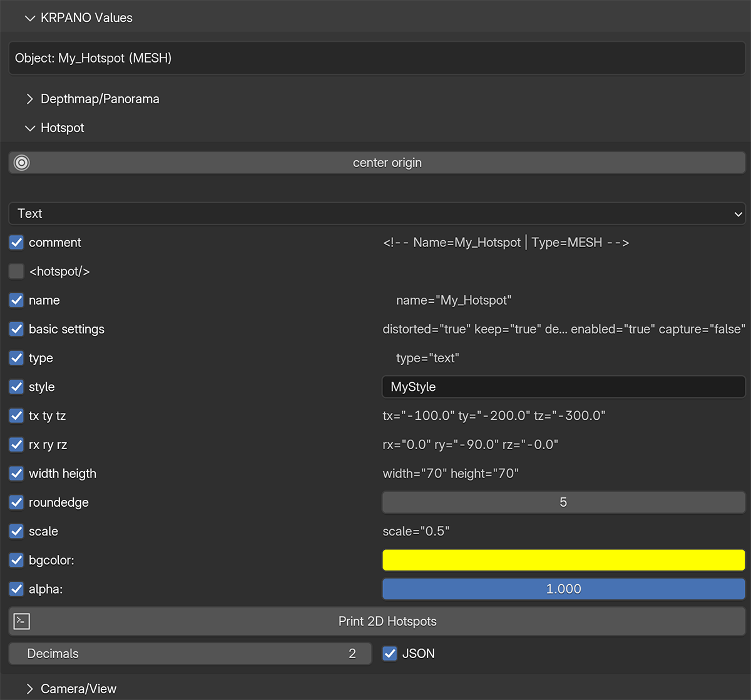
Task: Toggle the roundedge checkbox
Action: (x=17, y=502)
